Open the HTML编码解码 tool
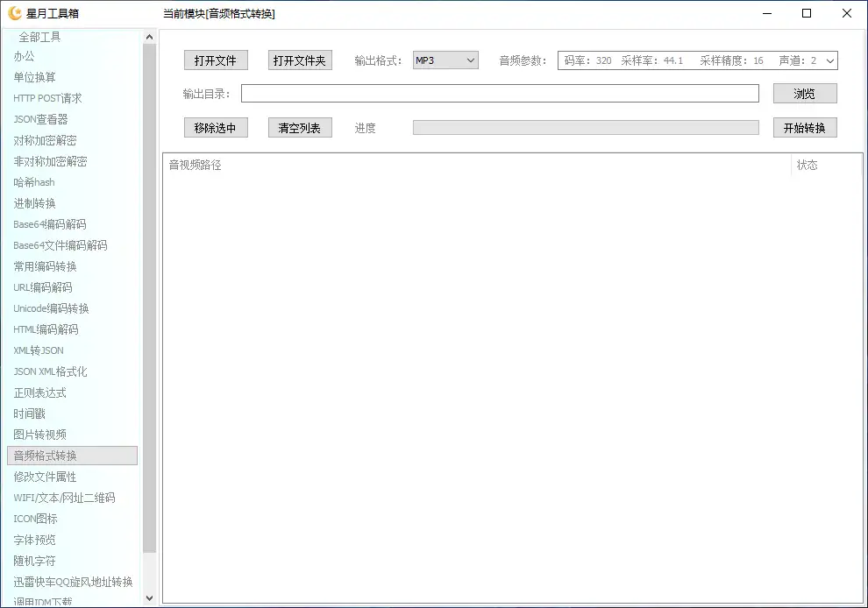The width and height of the screenshot is (868, 608). point(46,329)
